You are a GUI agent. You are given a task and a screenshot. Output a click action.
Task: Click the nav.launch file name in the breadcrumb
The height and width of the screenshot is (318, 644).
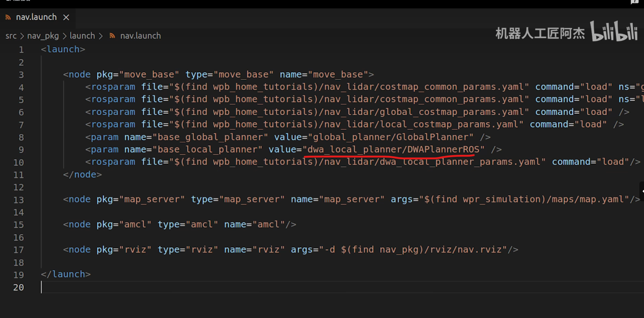coord(141,36)
